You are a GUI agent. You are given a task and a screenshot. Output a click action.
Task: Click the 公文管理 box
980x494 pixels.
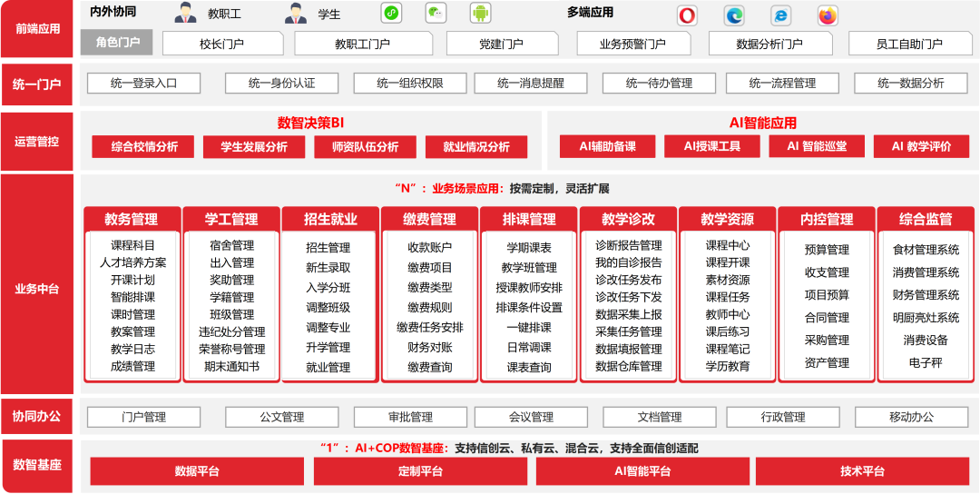tap(282, 417)
